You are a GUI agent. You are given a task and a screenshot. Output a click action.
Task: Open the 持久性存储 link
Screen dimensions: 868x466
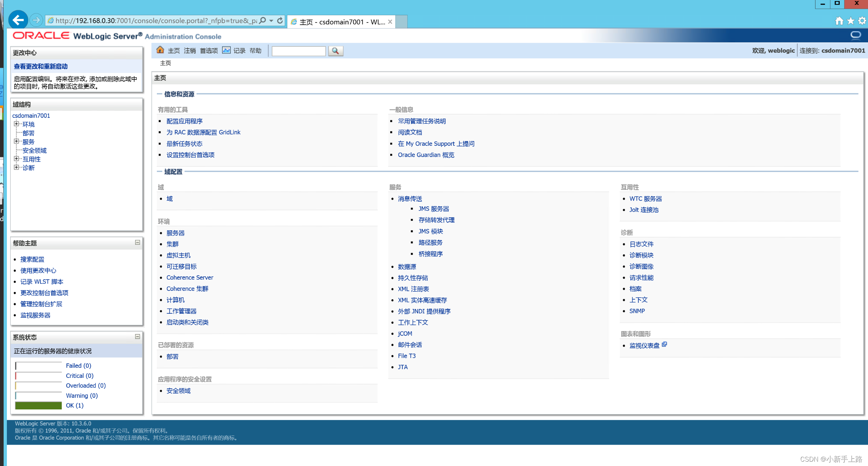pos(413,278)
